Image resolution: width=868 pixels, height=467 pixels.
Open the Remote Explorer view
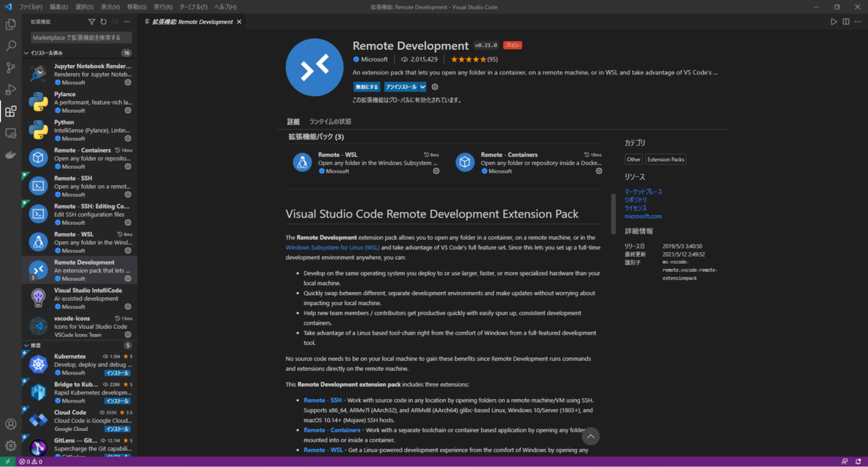[x=11, y=133]
